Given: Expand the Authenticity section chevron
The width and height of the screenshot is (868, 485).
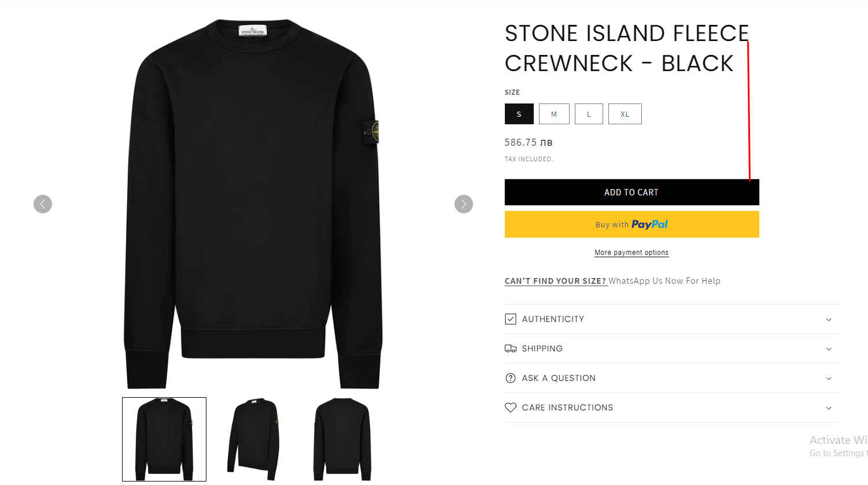Looking at the screenshot, I should click(829, 320).
